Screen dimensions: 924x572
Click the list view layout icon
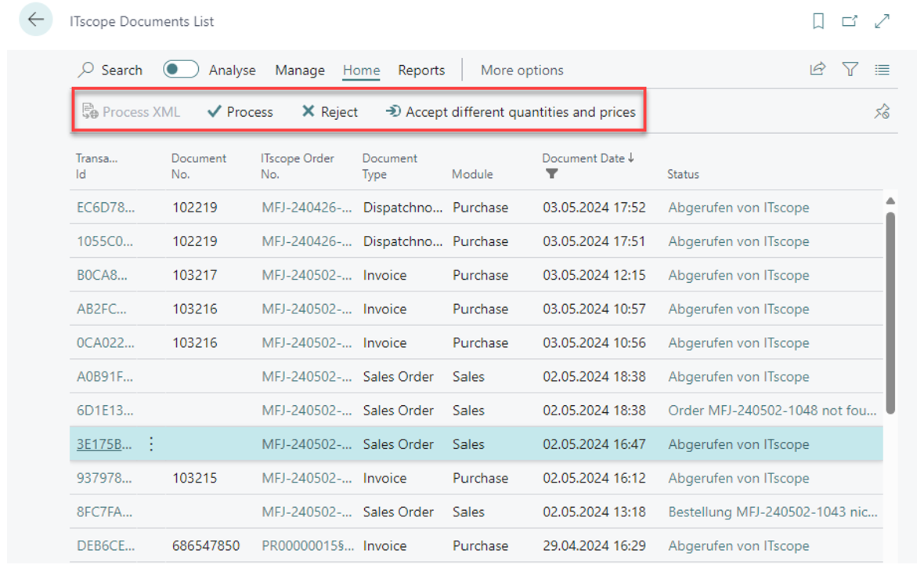click(882, 70)
